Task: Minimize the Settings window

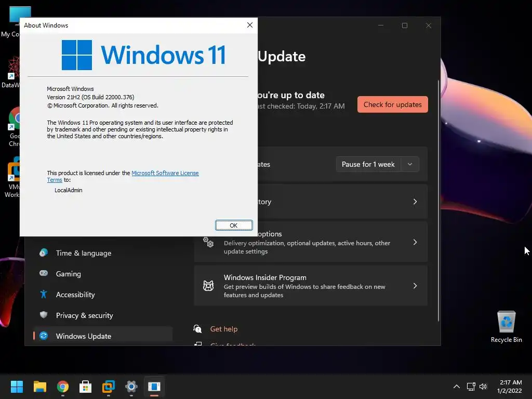Action: 381,25
